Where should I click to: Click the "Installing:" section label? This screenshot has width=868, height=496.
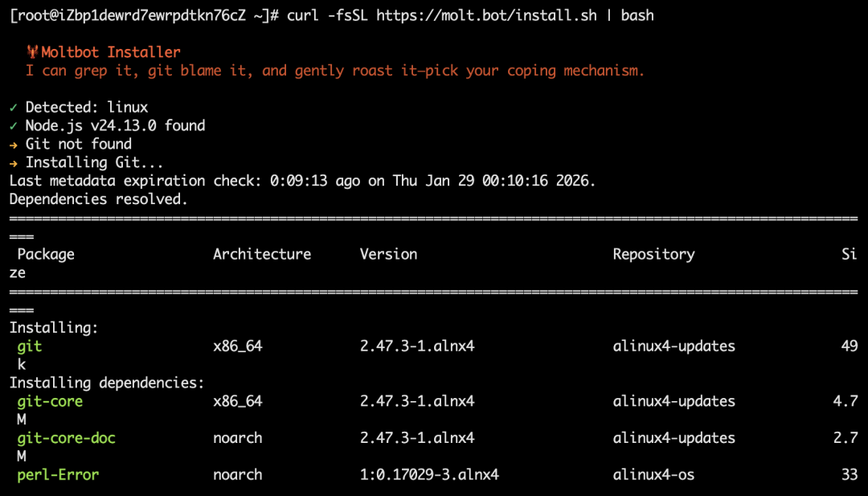54,328
